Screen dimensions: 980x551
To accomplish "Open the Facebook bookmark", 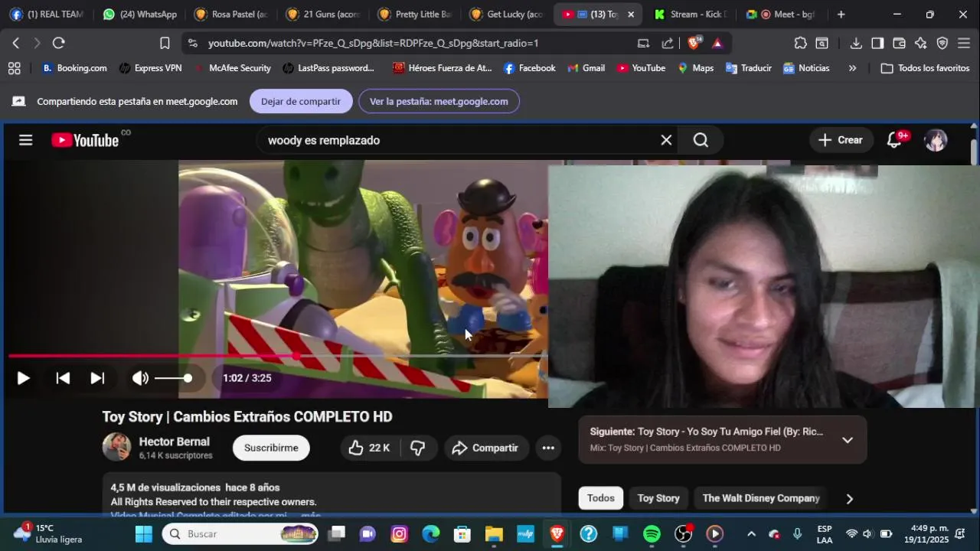I will coord(529,68).
